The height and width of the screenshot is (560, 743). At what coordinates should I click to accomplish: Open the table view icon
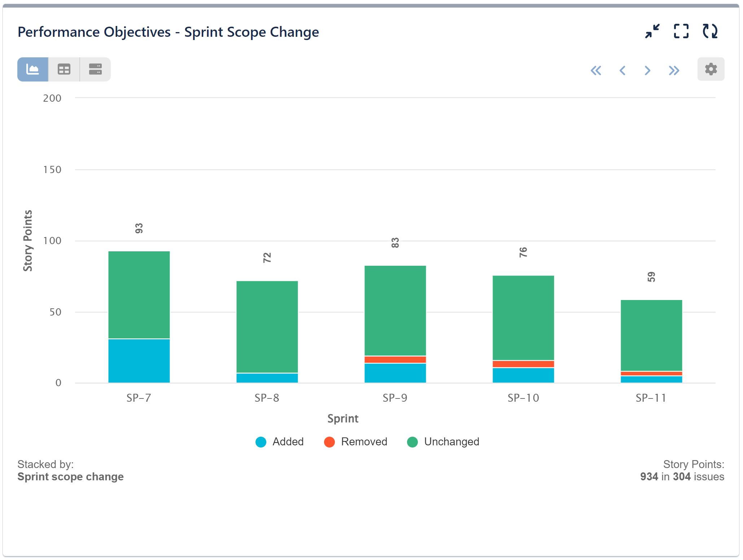(64, 69)
